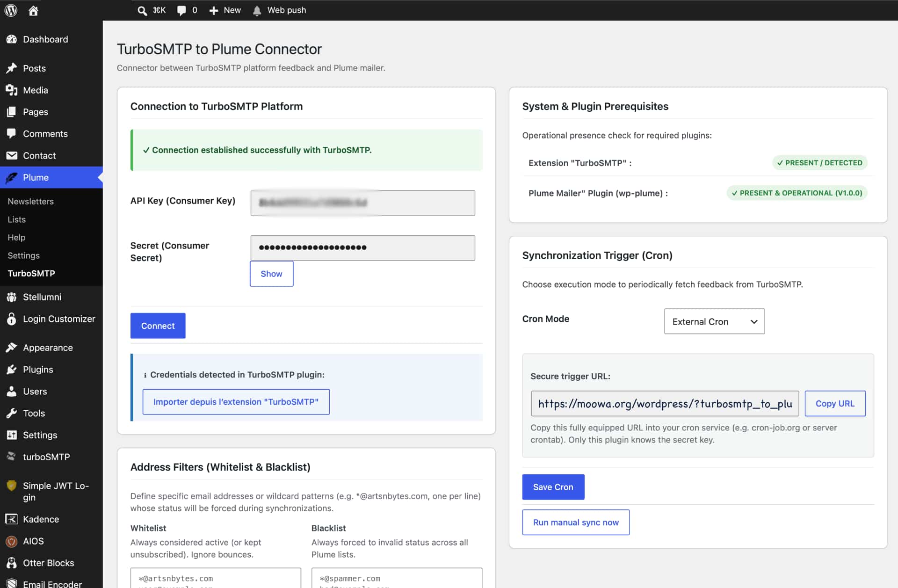Click the API Key input field
Viewport: 898px width, 588px height.
362,203
